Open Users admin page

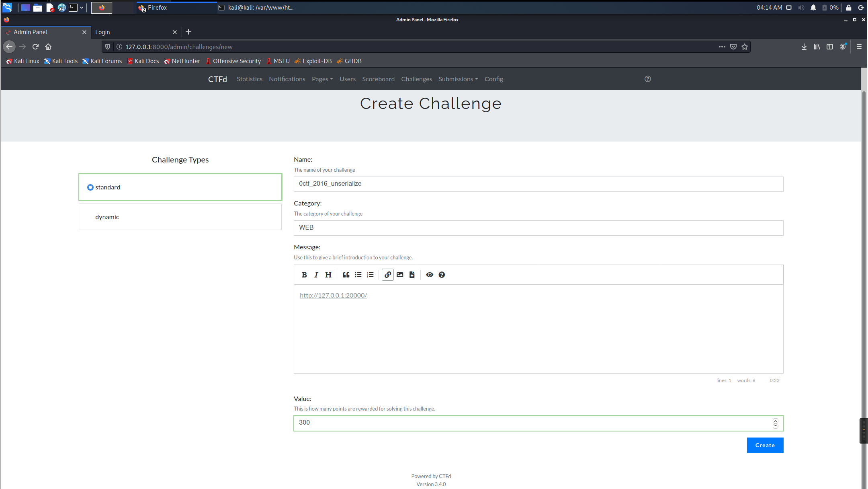click(348, 79)
